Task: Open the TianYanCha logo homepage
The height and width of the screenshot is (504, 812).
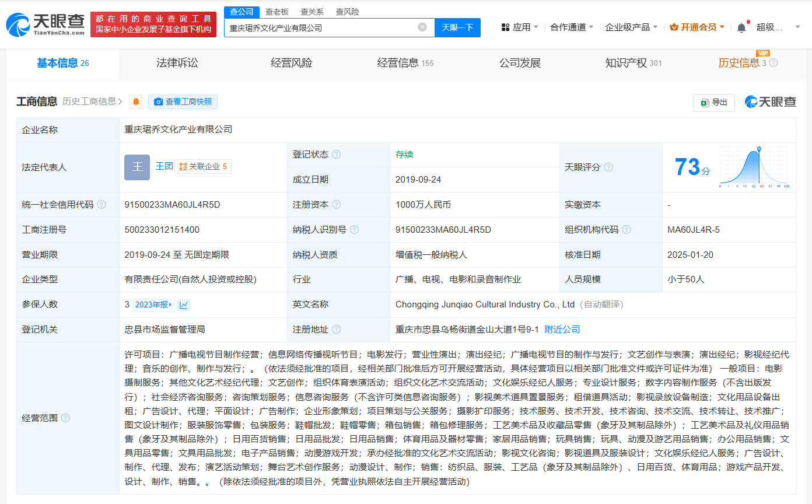Action: [45, 24]
